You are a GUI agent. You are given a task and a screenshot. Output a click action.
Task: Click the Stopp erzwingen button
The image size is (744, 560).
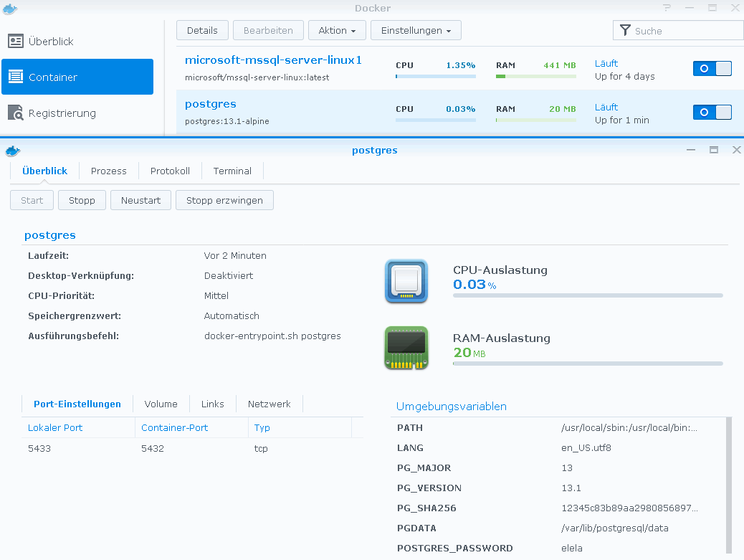click(x=224, y=201)
